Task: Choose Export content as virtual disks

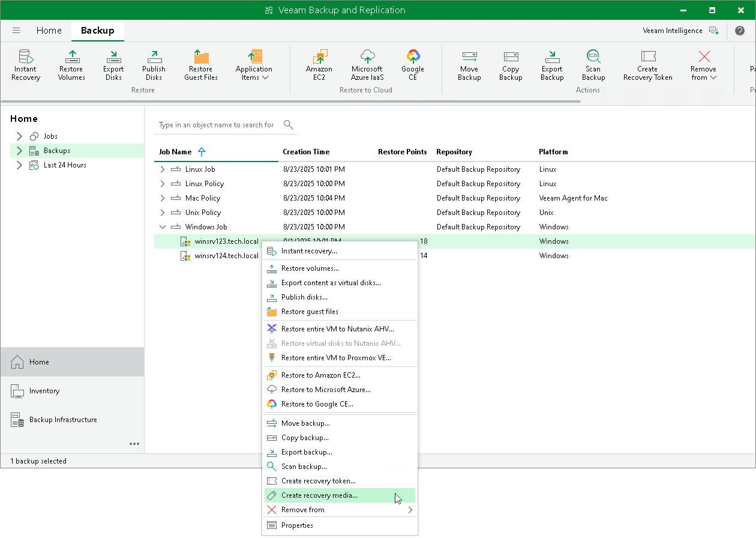Action: 340,283
